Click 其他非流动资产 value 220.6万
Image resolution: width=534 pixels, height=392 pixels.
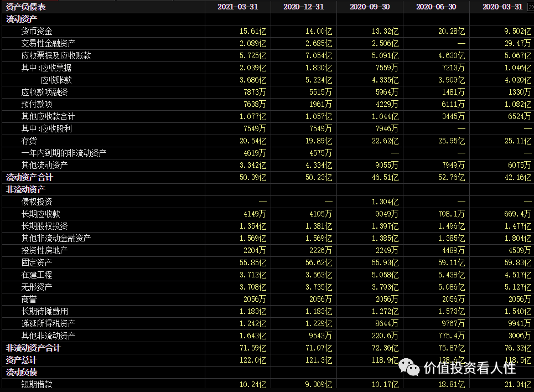pos(385,336)
